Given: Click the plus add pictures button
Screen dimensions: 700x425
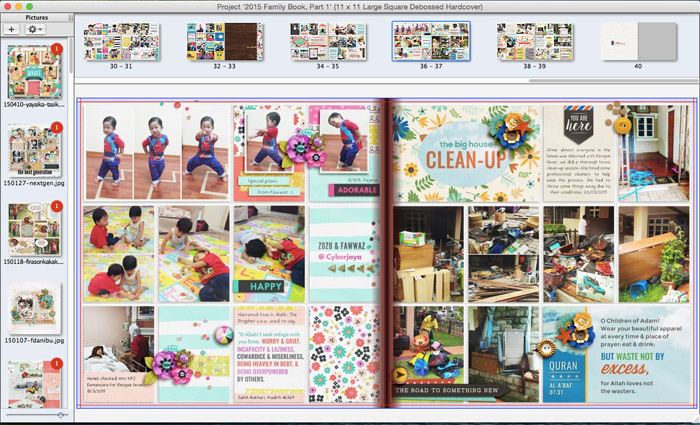Looking at the screenshot, I should 11,29.
